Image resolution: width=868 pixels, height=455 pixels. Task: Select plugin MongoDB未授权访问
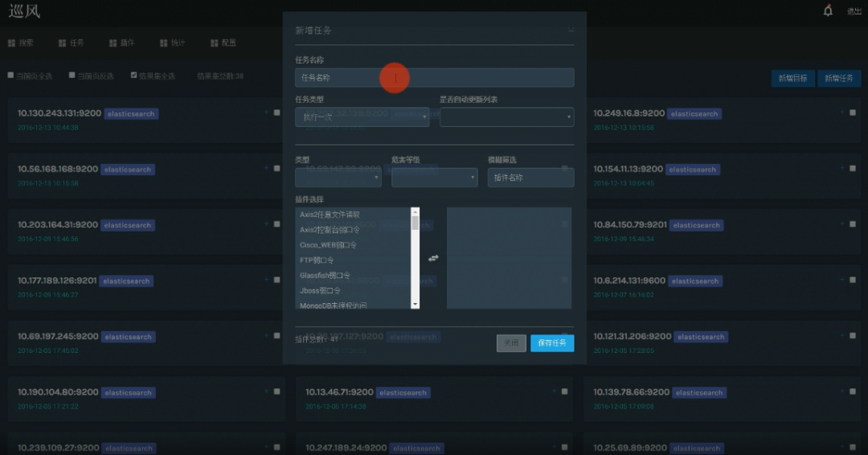tap(333, 305)
